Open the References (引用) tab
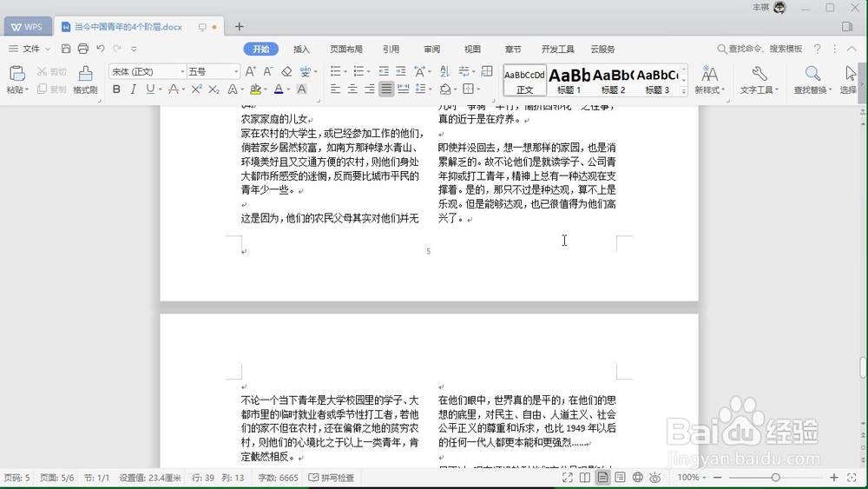868x489 pixels. pos(391,49)
